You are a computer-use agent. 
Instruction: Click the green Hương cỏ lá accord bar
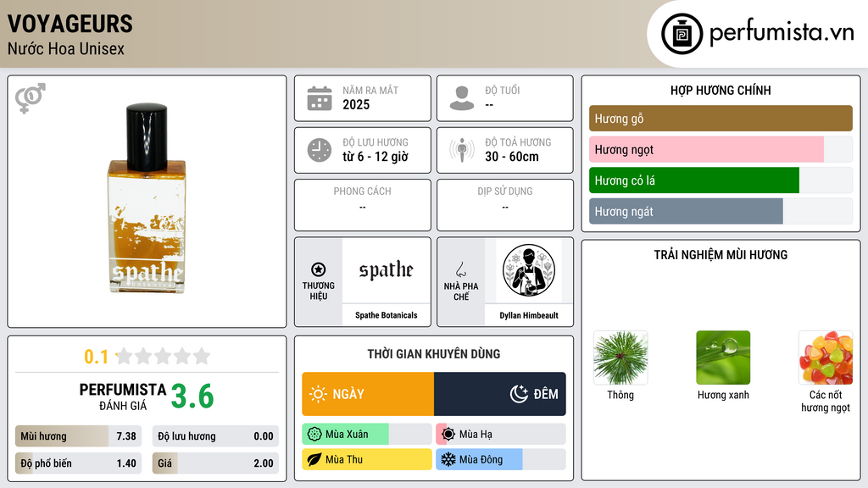click(x=721, y=180)
